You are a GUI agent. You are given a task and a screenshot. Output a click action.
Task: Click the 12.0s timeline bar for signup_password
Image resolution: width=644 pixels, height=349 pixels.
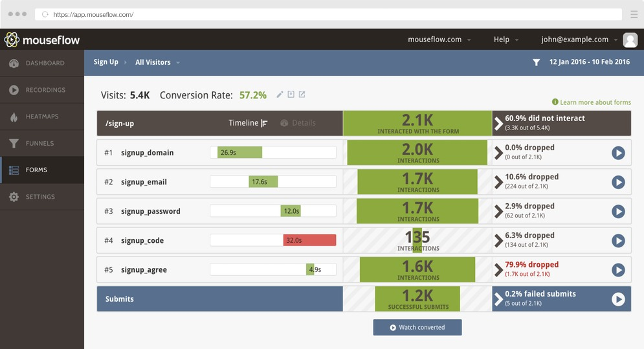click(291, 211)
